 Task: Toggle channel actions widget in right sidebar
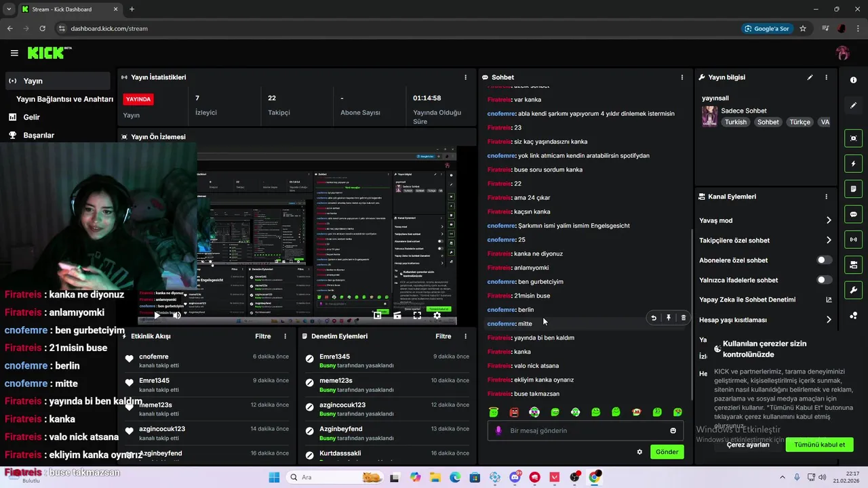click(853, 264)
